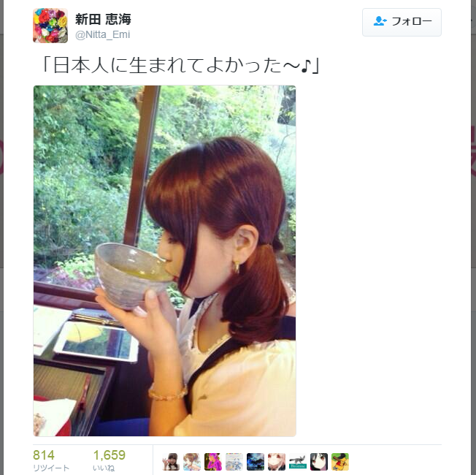The image size is (476, 475).
Task: Open the first liker avatar with pigtails photo
Action: pos(171,462)
